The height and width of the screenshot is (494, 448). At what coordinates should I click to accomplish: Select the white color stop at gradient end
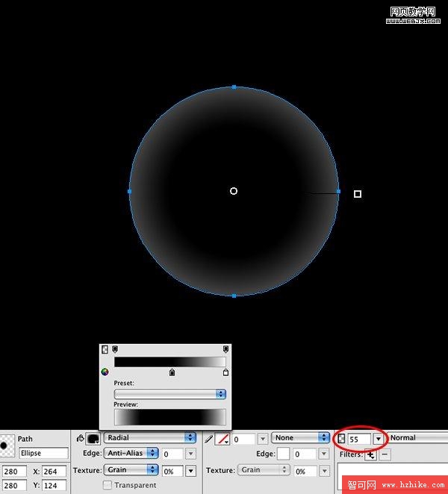[225, 372]
